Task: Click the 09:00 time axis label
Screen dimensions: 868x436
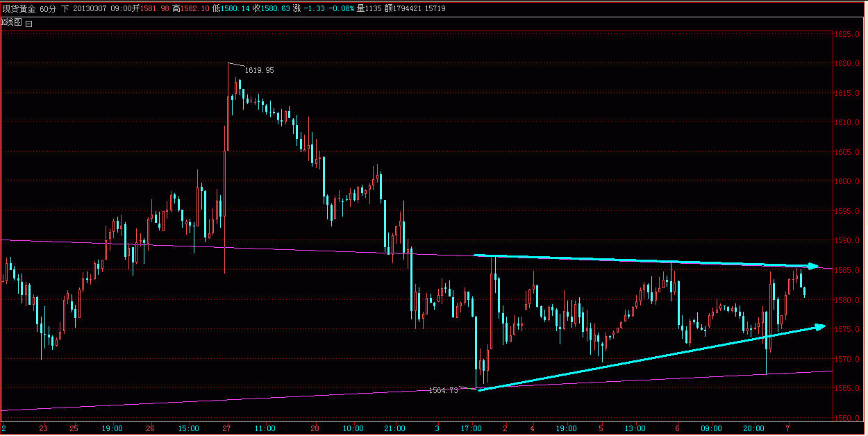Action: pyautogui.click(x=712, y=428)
